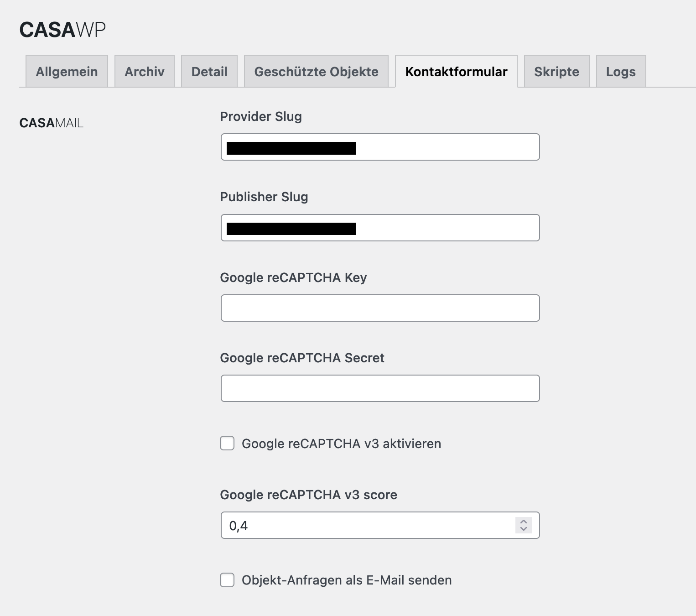Click the CASAWP logo heading

pyautogui.click(x=62, y=30)
